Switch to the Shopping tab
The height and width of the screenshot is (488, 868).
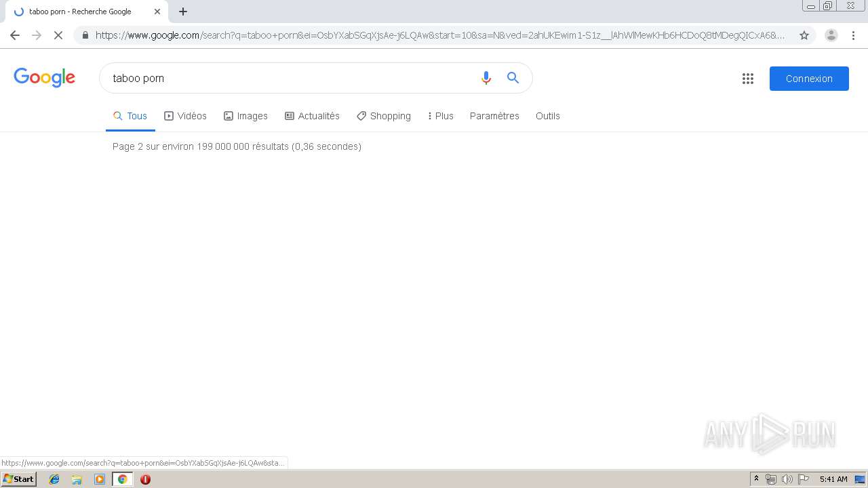[384, 116]
